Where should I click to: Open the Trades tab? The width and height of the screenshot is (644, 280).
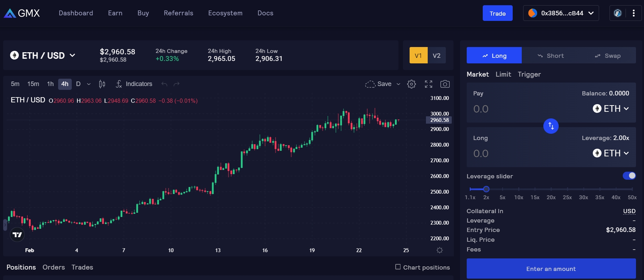coord(82,267)
